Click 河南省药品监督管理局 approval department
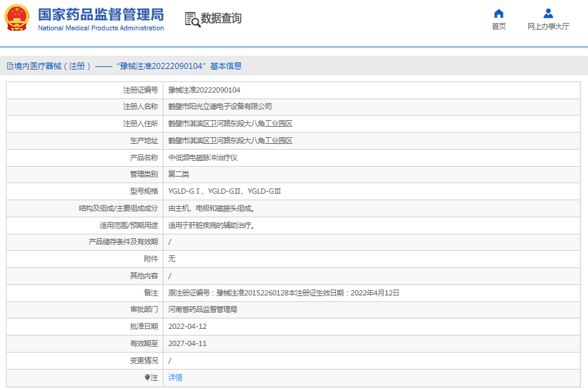Viewport: 588px width, 390px height. click(203, 309)
